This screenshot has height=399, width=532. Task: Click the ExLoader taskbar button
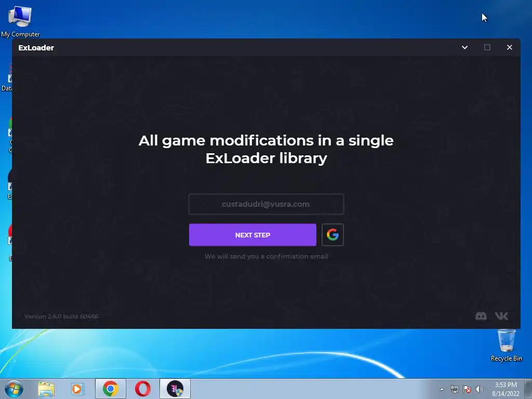[175, 389]
